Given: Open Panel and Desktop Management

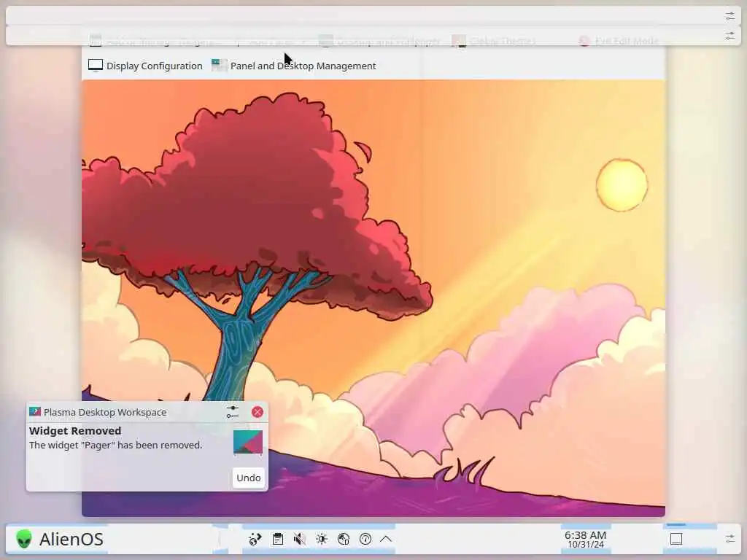Looking at the screenshot, I should [x=293, y=66].
